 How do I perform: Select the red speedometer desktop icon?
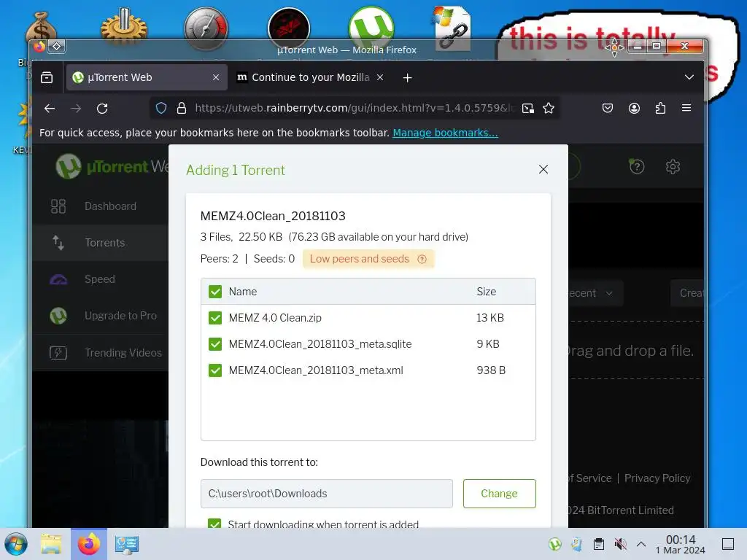206,28
